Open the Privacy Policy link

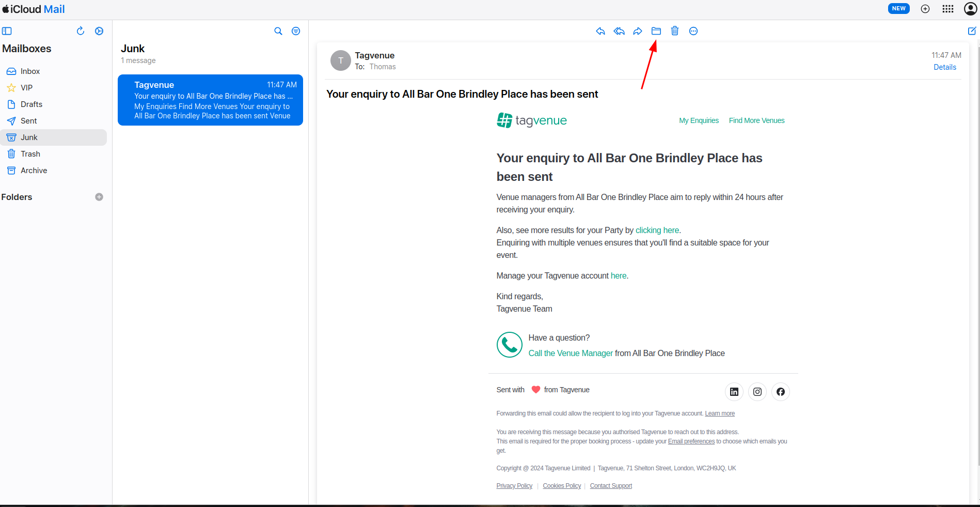pos(514,486)
